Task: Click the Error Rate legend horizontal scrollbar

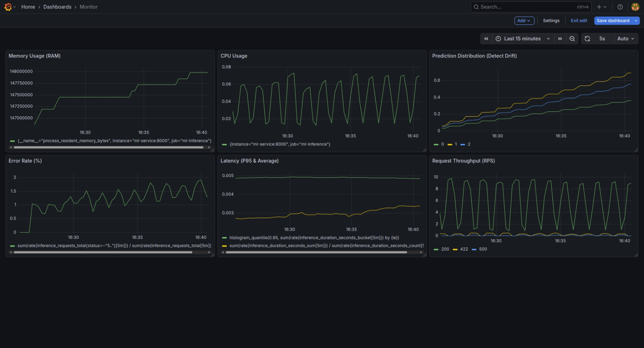Action: click(x=103, y=252)
